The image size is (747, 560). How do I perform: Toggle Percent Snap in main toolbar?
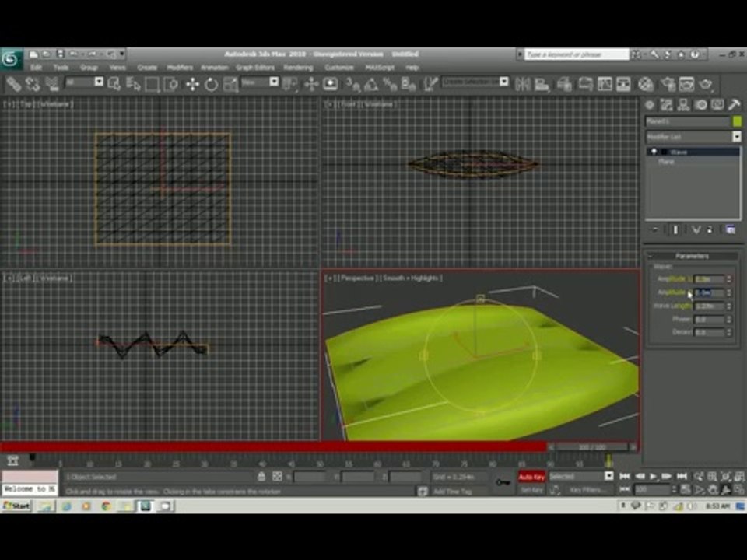tap(390, 85)
